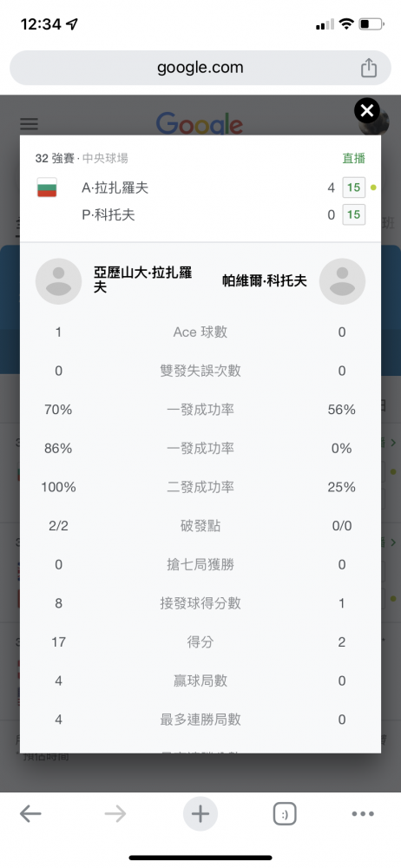The image size is (401, 868).
Task: Tap the 32 強賽 · 中央球場 header
Action: point(82,158)
